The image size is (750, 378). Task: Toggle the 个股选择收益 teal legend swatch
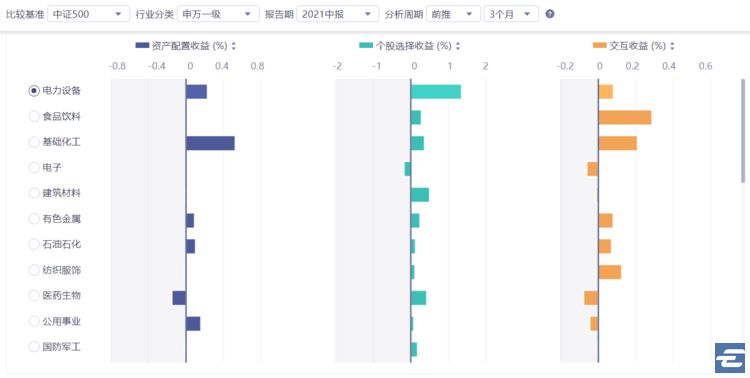point(366,46)
